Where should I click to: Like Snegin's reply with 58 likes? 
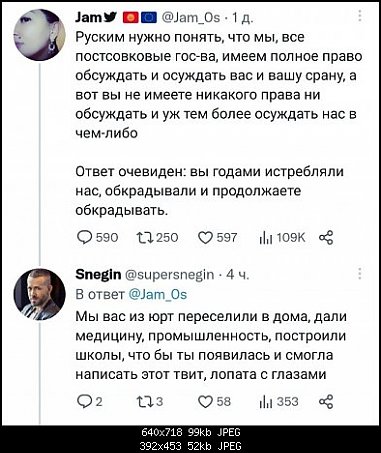[x=206, y=402]
